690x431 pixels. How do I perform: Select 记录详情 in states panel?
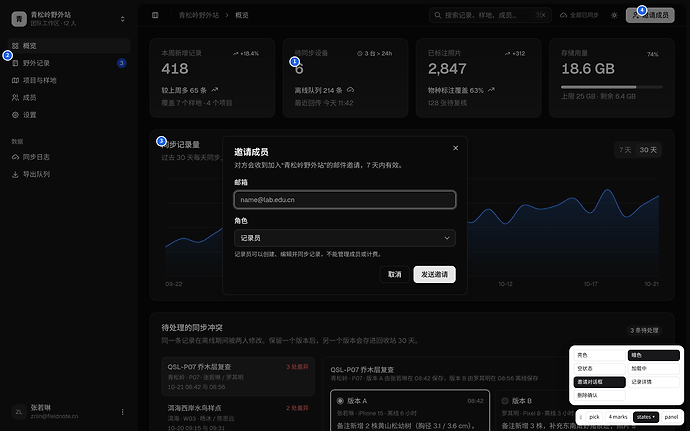653,382
